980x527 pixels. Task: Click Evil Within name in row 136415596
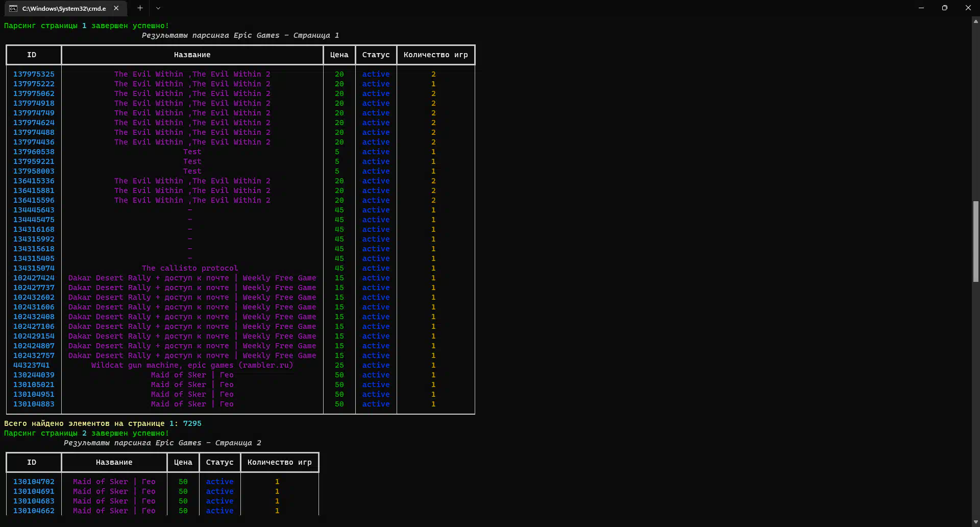(x=192, y=200)
